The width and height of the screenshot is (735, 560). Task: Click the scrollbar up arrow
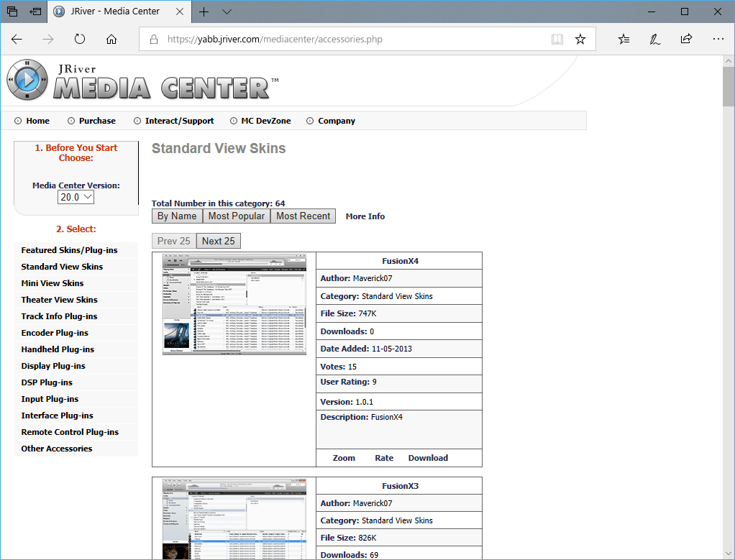(729, 61)
